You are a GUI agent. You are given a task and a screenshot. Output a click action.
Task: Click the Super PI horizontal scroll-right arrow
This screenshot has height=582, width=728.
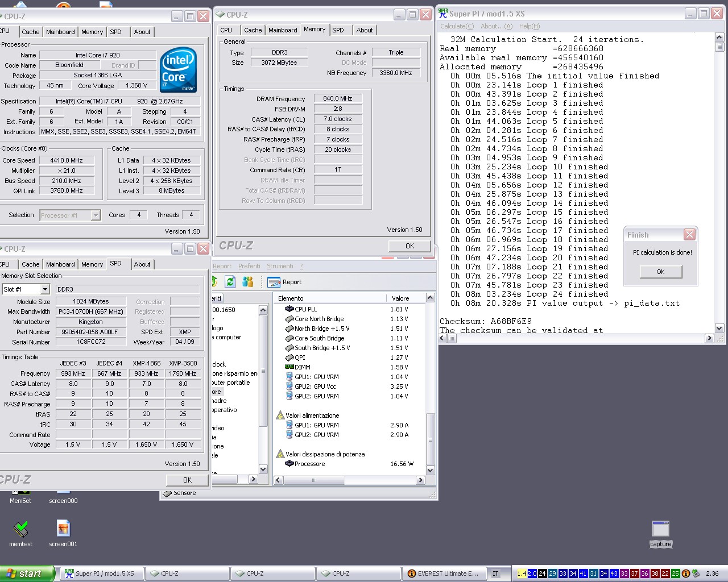tap(709, 338)
